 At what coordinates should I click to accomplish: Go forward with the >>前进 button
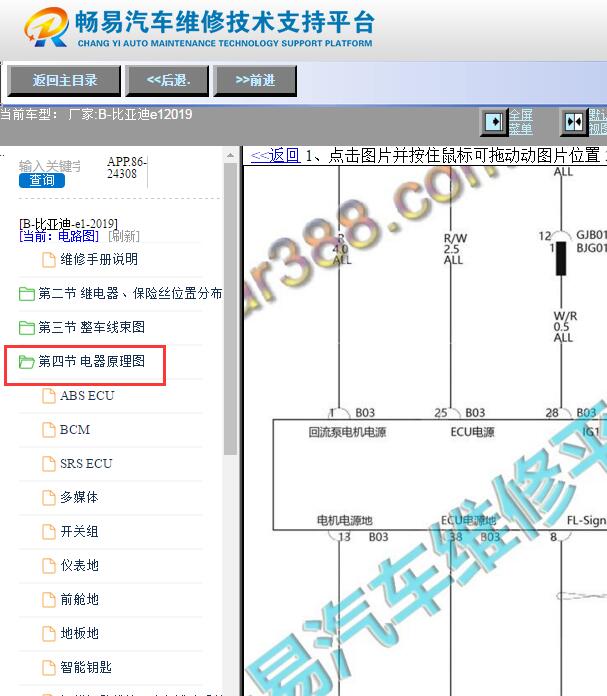(x=255, y=80)
